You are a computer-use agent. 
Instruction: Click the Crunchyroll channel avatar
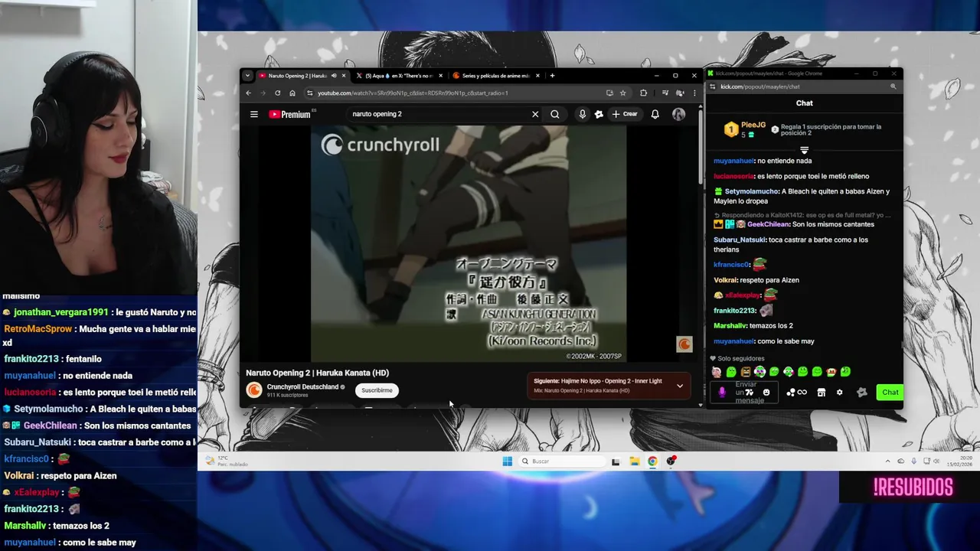coord(254,390)
